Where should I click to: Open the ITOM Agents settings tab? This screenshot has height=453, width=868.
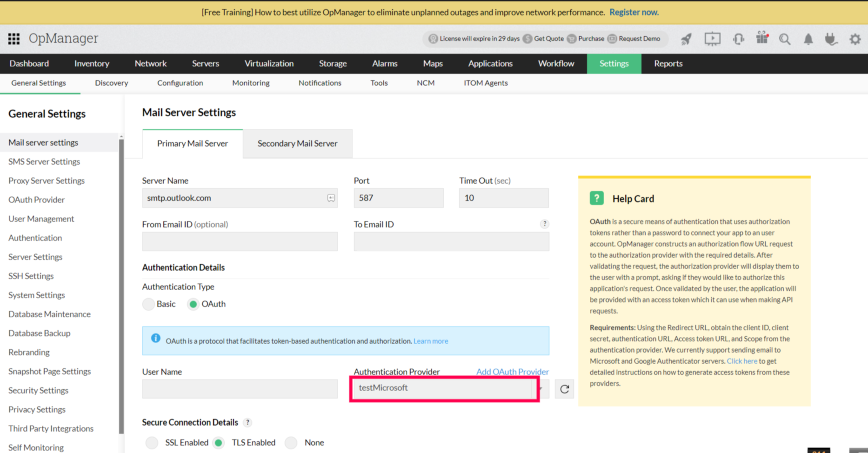(x=486, y=83)
